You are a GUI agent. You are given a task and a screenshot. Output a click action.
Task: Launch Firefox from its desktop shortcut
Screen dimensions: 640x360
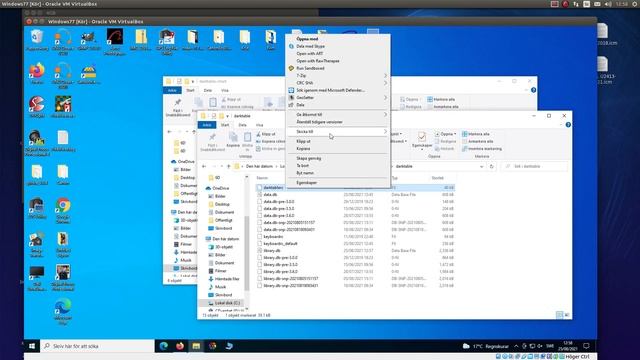(37, 73)
